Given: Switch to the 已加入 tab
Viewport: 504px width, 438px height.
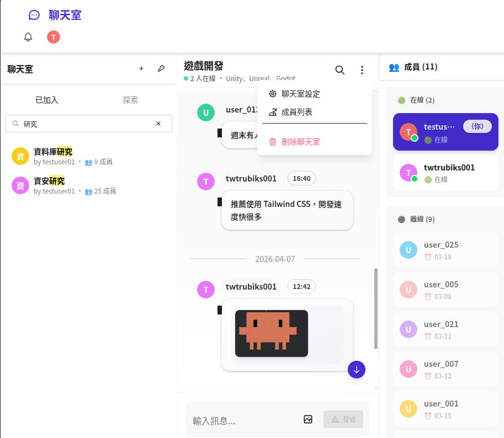Looking at the screenshot, I should coord(47,100).
